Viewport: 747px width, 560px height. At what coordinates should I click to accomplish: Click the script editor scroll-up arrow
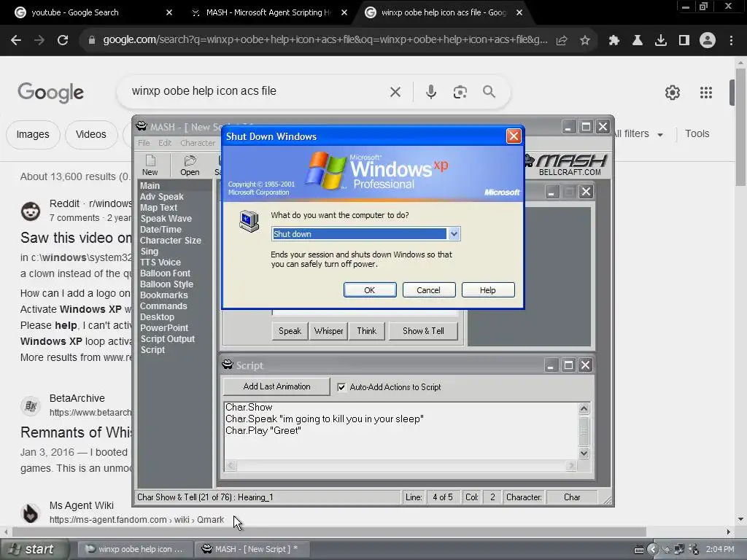(x=584, y=408)
